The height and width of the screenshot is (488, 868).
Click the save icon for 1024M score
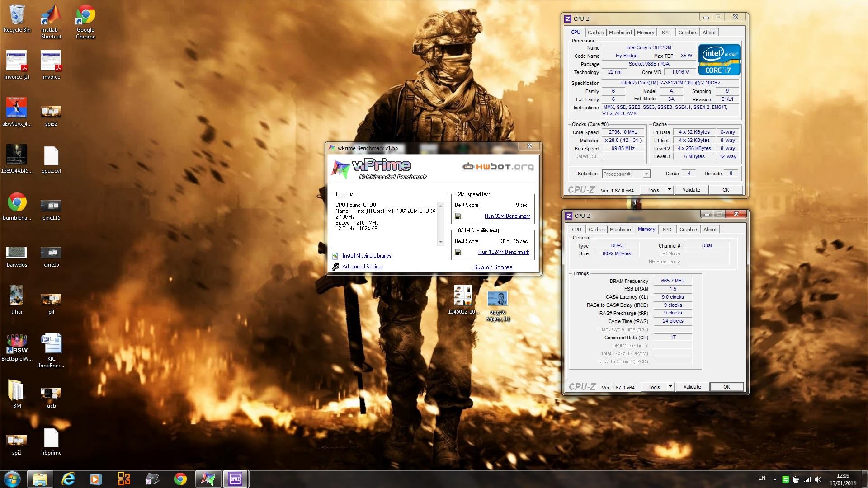(x=458, y=252)
